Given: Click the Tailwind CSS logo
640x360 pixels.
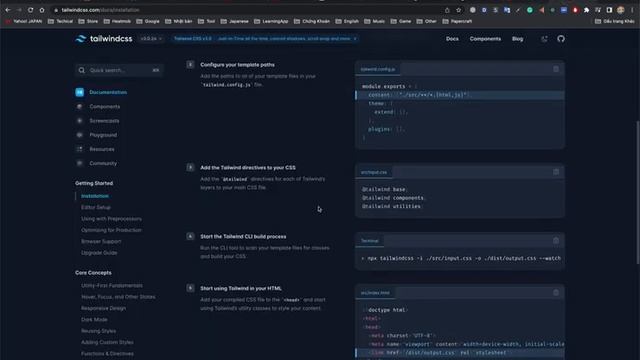Looking at the screenshot, I should click(x=104, y=39).
